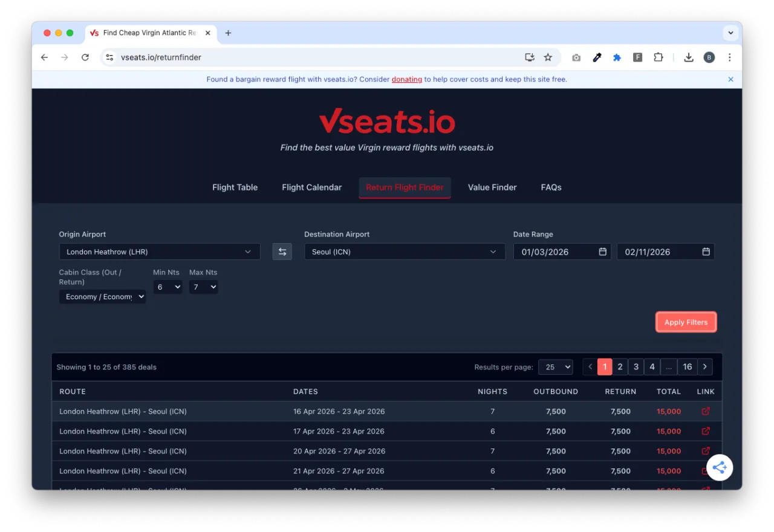The image size is (774, 532).
Task: Open Chrome three-dot menu
Action: (730, 57)
